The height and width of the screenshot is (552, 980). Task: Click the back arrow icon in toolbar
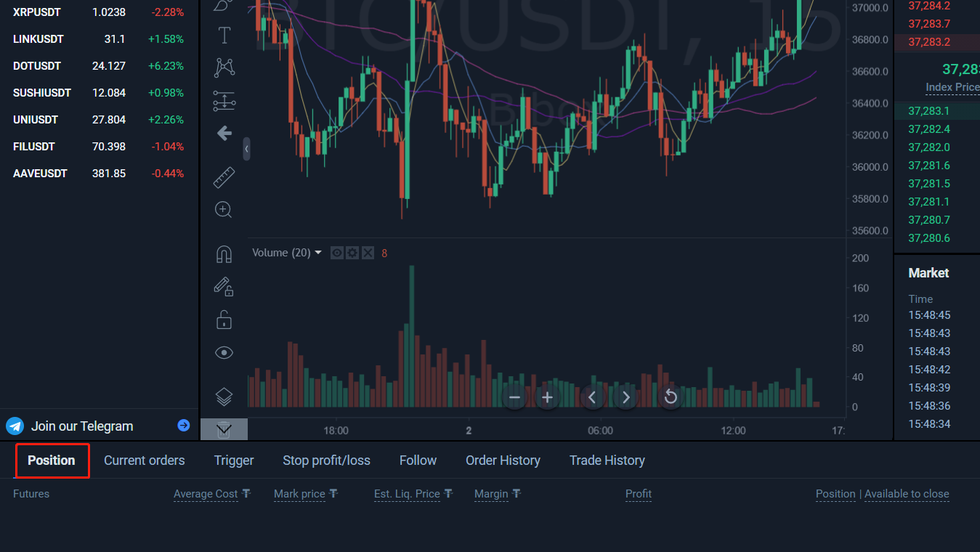(x=224, y=133)
